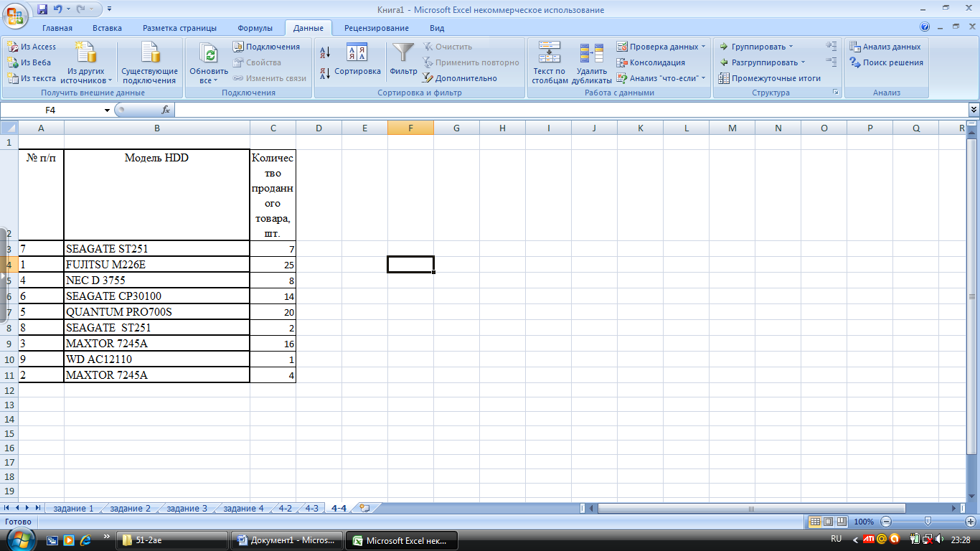Image resolution: width=980 pixels, height=551 pixels.
Task: Expand Group (Группировать) dropdown
Action: click(791, 47)
